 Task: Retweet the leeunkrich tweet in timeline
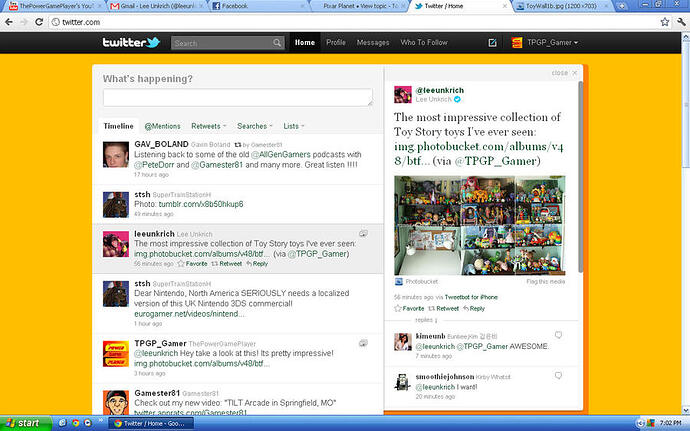click(229, 264)
